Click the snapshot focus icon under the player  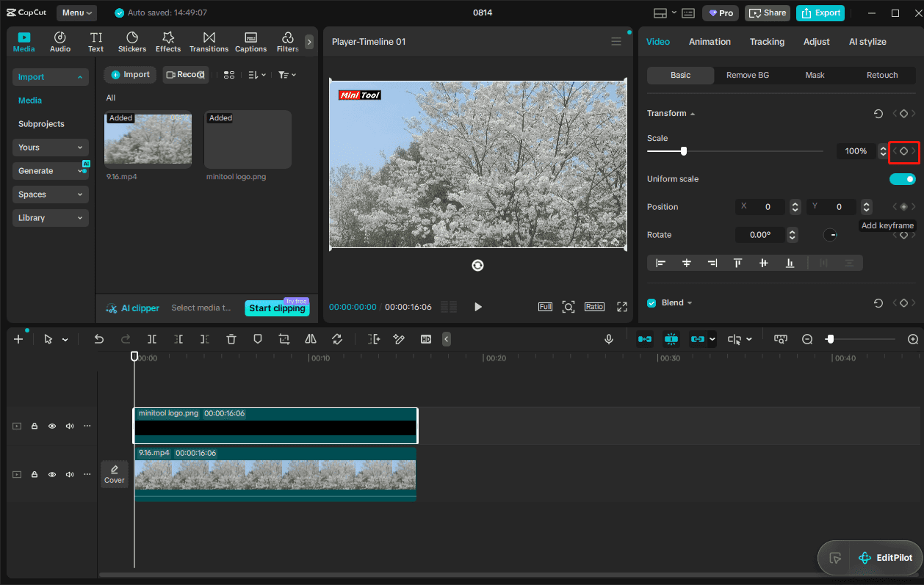568,307
